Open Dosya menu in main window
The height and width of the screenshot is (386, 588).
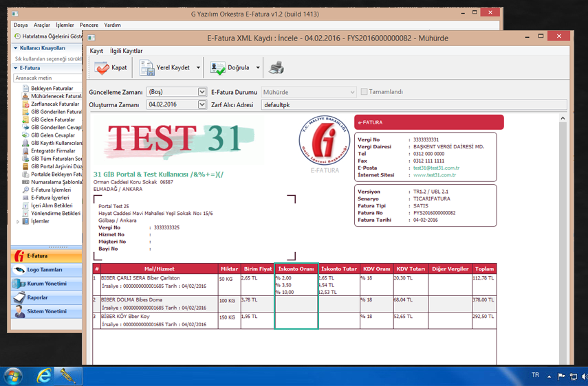[21, 25]
